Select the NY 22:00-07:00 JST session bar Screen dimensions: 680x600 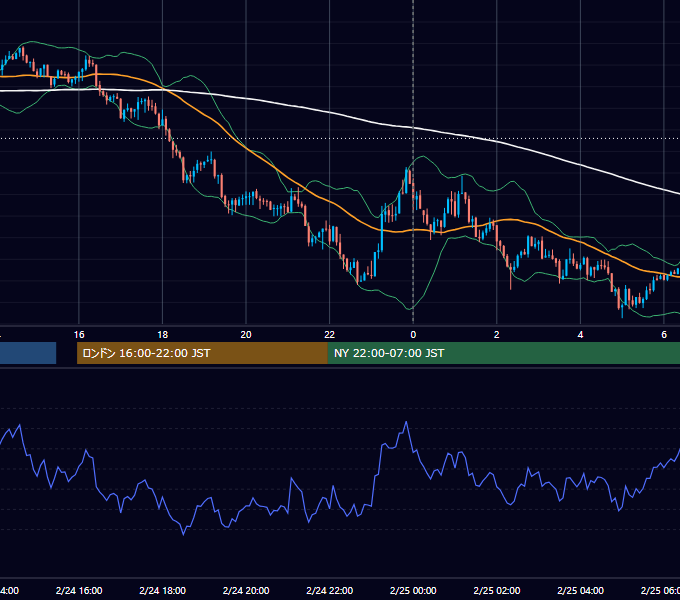click(503, 353)
